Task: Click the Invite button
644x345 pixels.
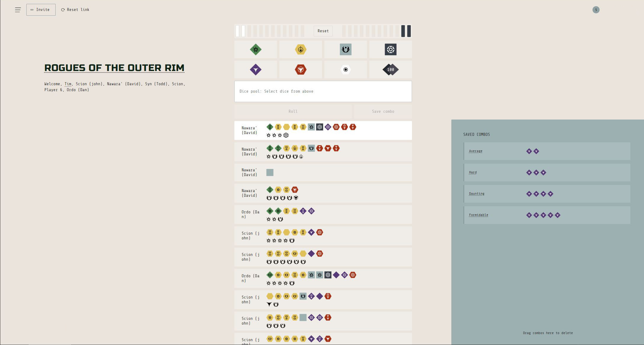Action: [41, 10]
